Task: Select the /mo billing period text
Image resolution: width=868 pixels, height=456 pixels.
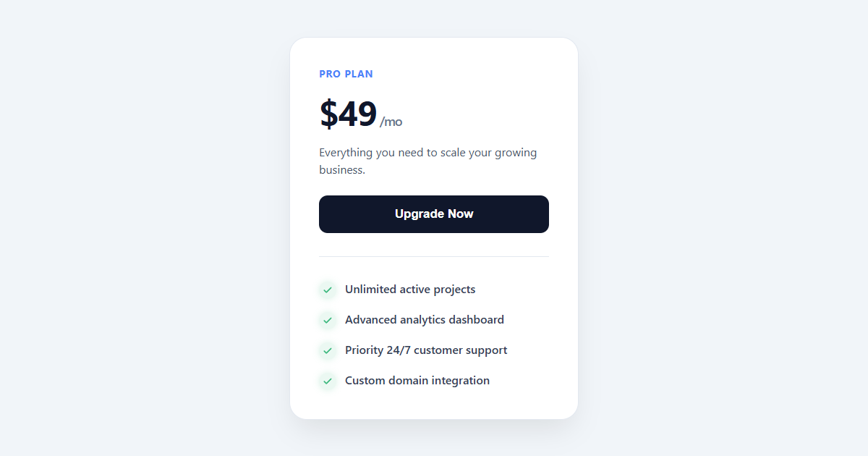Action: [391, 121]
